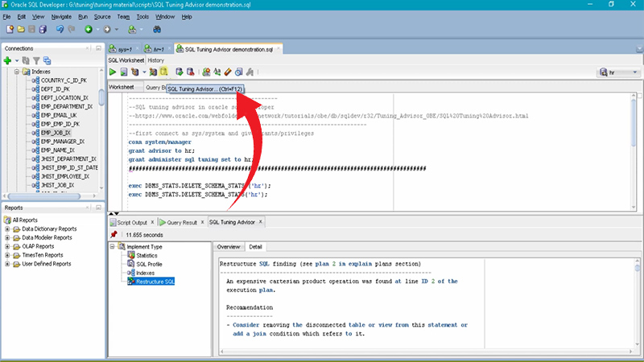Open dropdown beside main toolbar worksheet icon
This screenshot has width=644, height=362.
(142, 30)
